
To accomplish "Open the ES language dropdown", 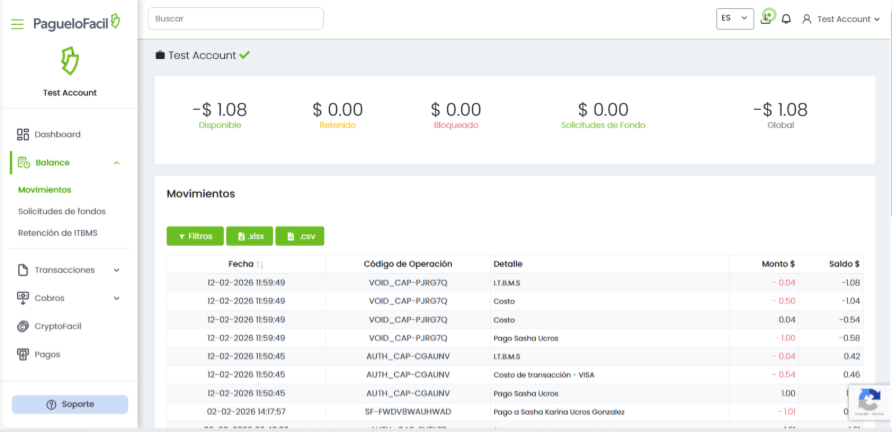I will (735, 19).
